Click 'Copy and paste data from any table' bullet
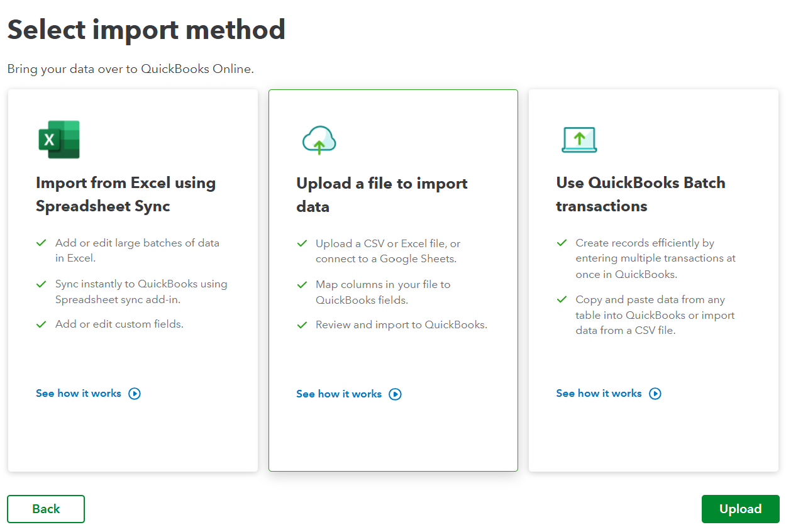The image size is (786, 532). coord(655,315)
